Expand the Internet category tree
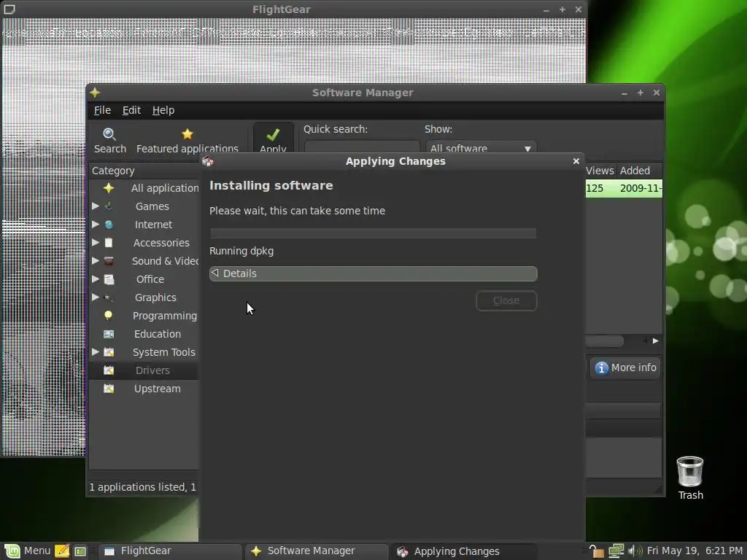 click(x=96, y=224)
